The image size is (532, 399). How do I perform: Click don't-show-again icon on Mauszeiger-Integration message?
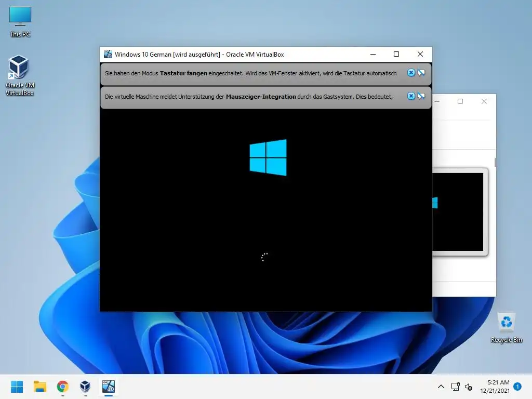coord(421,96)
